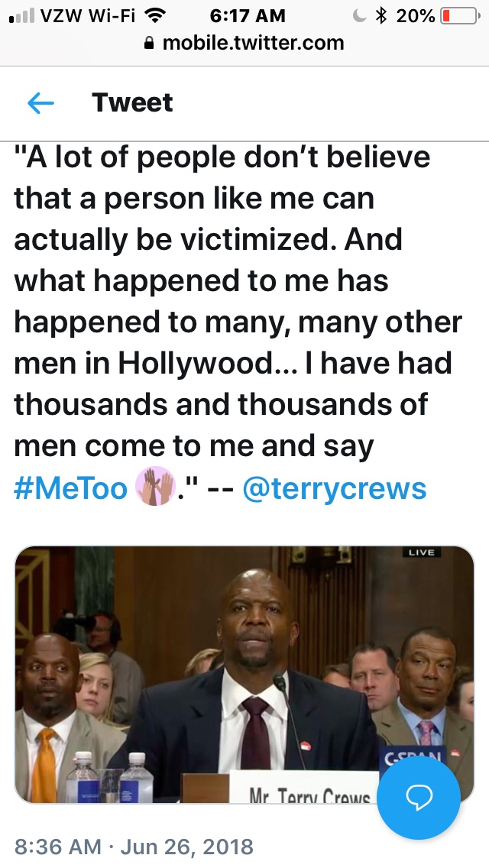Tap the LIVE badge on the image
Image resolution: width=489 pixels, height=868 pixels.
[x=421, y=552]
